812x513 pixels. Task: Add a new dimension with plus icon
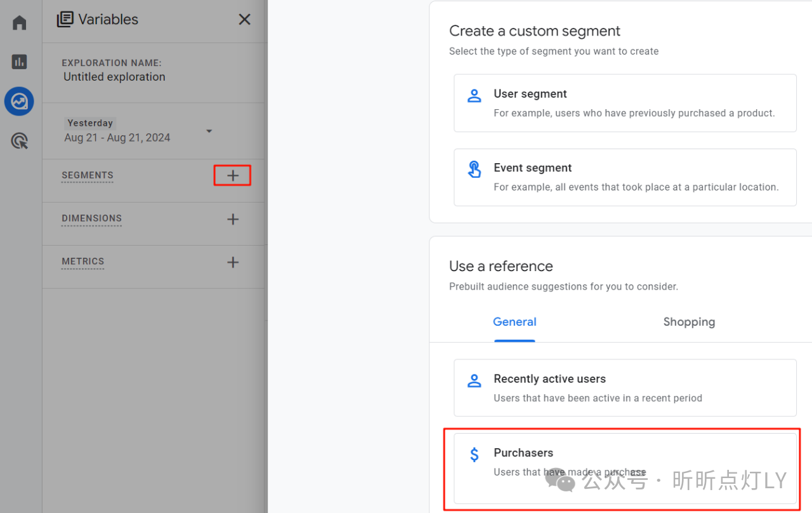(233, 219)
